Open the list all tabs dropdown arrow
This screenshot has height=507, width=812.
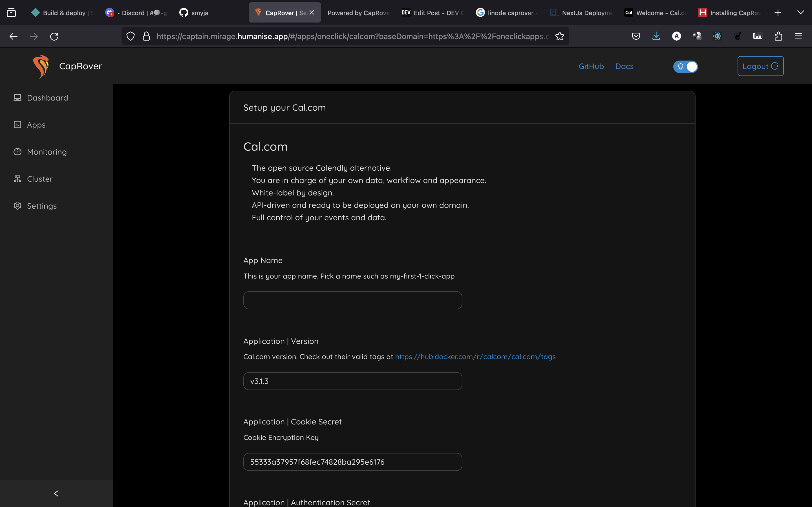[800, 13]
